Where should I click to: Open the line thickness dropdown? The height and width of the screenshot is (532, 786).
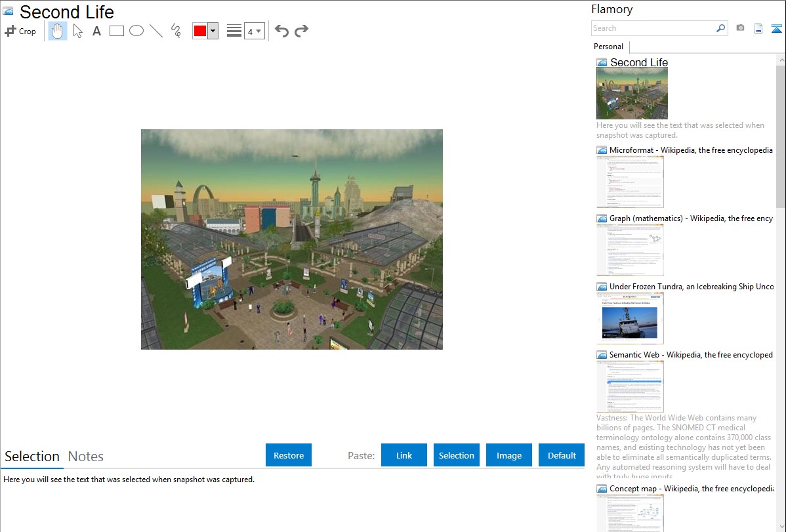click(255, 31)
